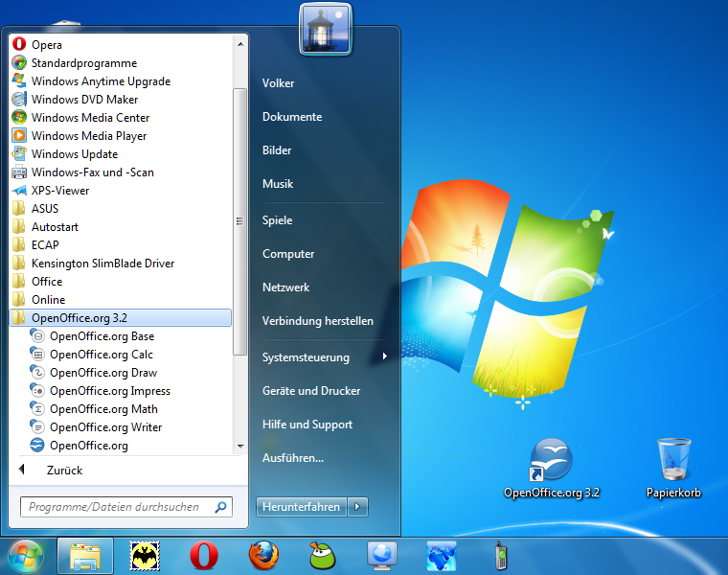
Task: Click the Opera icon in the taskbar
Action: [203, 555]
